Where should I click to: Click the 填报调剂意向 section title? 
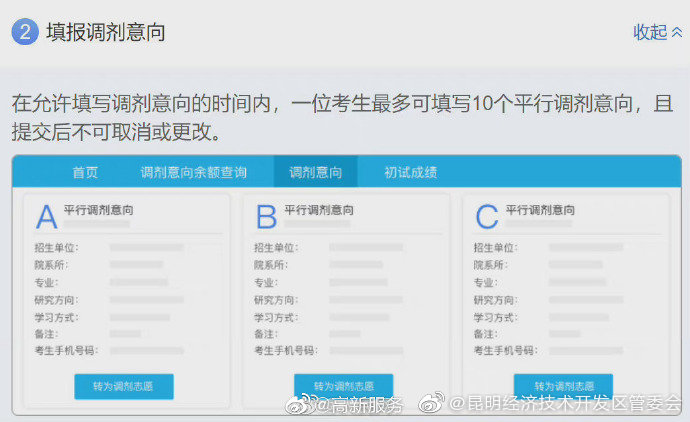(x=106, y=32)
